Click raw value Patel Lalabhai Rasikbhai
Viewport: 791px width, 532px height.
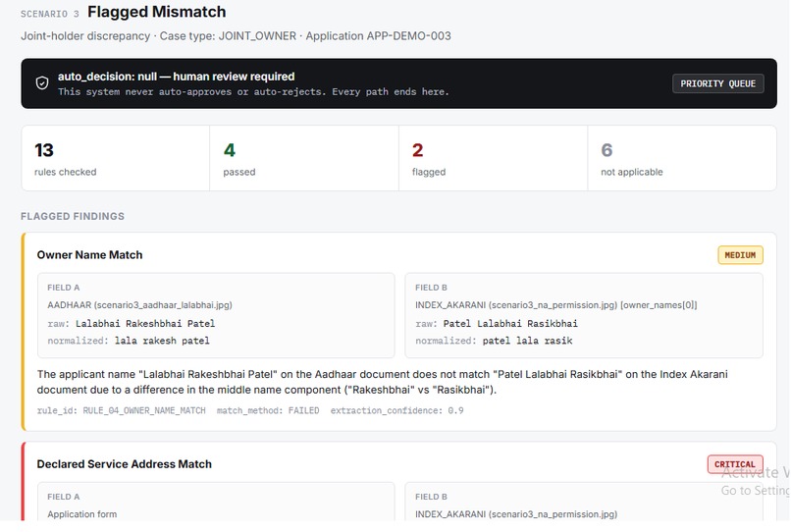pyautogui.click(x=510, y=324)
